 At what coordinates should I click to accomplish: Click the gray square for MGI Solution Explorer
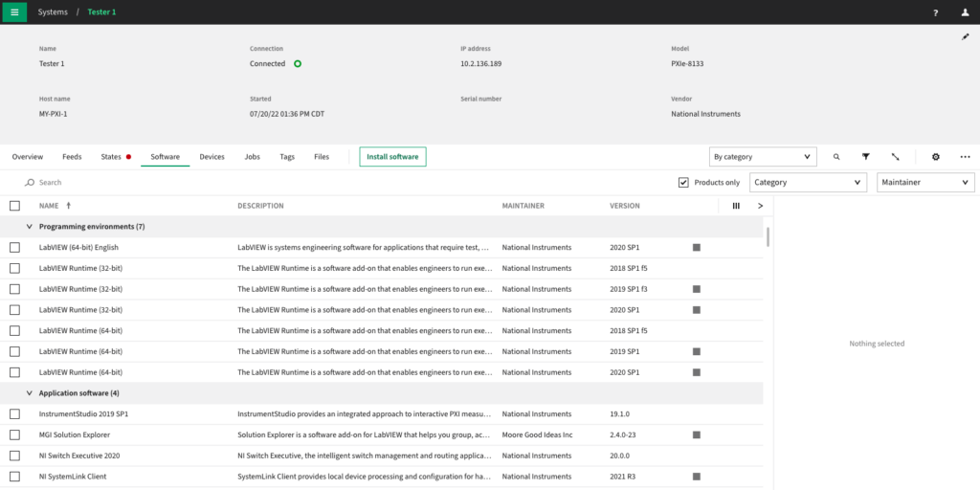[x=697, y=435]
